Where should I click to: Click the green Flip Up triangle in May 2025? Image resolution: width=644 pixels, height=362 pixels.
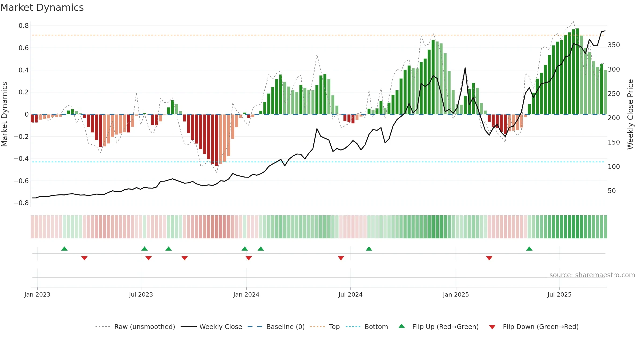[529, 249]
